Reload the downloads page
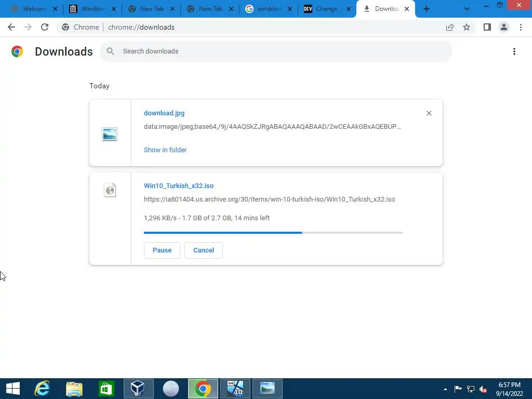532x399 pixels. coord(45,27)
